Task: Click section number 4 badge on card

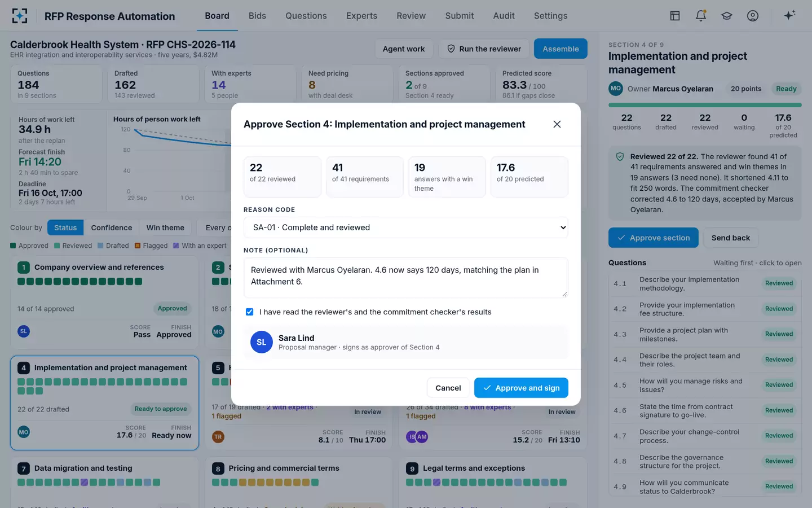Action: point(24,367)
